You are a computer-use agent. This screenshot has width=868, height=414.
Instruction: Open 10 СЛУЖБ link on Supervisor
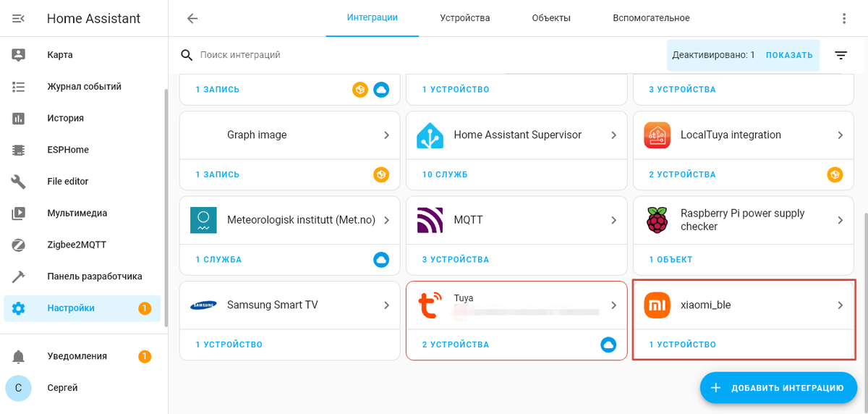[x=445, y=174]
